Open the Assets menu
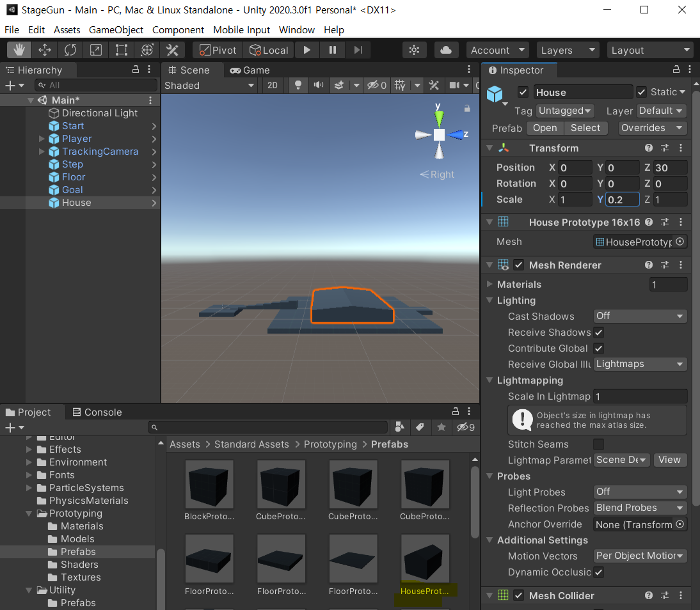Viewport: 700px width, 610px height. pyautogui.click(x=67, y=30)
